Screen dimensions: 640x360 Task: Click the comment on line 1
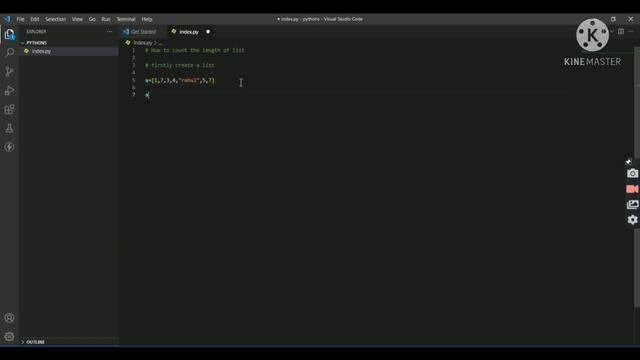point(194,50)
